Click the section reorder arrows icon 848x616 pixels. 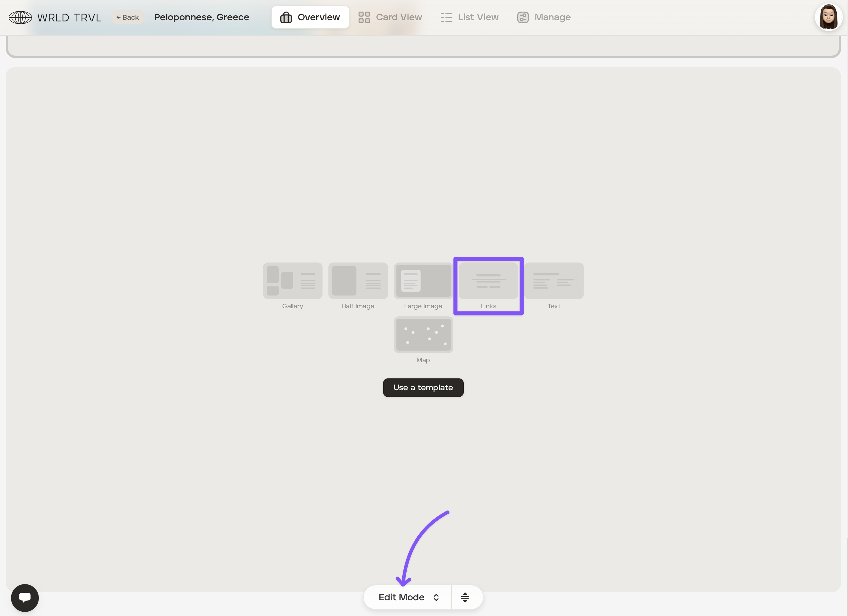point(465,597)
